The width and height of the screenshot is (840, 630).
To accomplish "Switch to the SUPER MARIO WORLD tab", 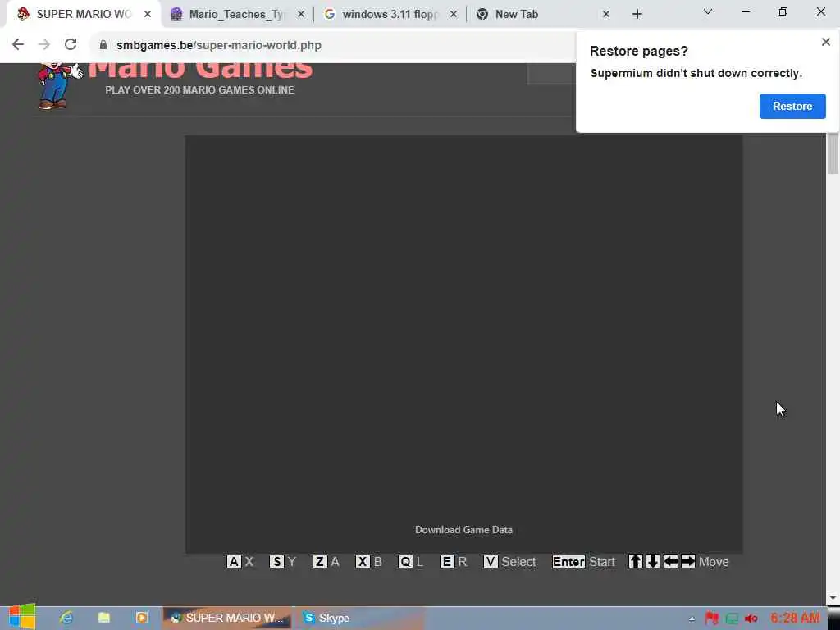I will point(83,14).
